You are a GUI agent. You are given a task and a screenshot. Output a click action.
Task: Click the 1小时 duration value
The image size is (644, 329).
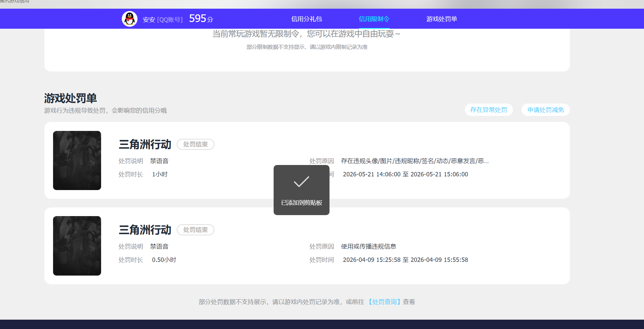(x=160, y=174)
